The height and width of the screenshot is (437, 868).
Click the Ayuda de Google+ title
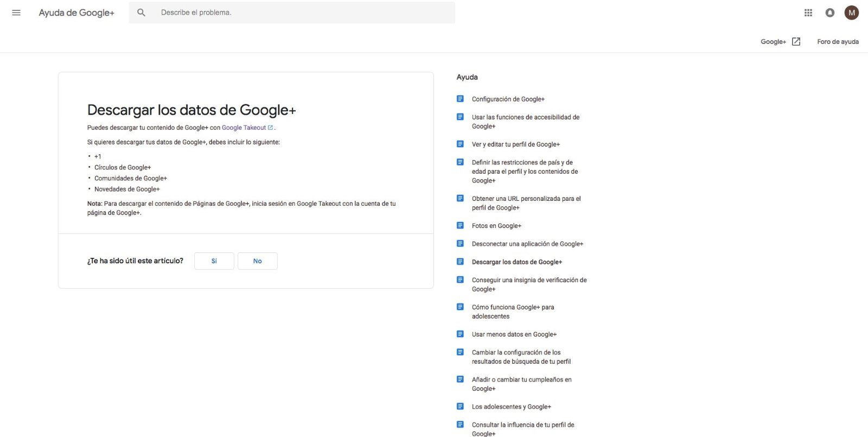click(x=76, y=12)
